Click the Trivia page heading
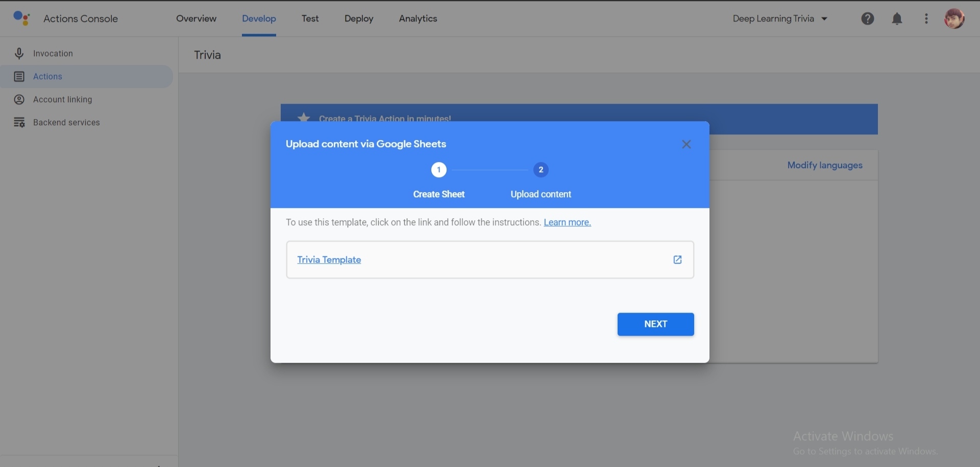Viewport: 980px width, 467px height. tap(207, 55)
